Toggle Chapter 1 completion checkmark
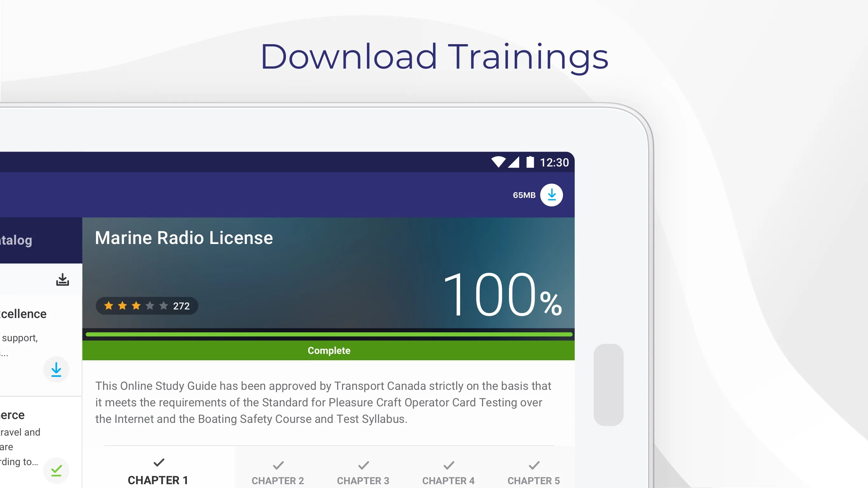The image size is (868, 488). [x=159, y=464]
